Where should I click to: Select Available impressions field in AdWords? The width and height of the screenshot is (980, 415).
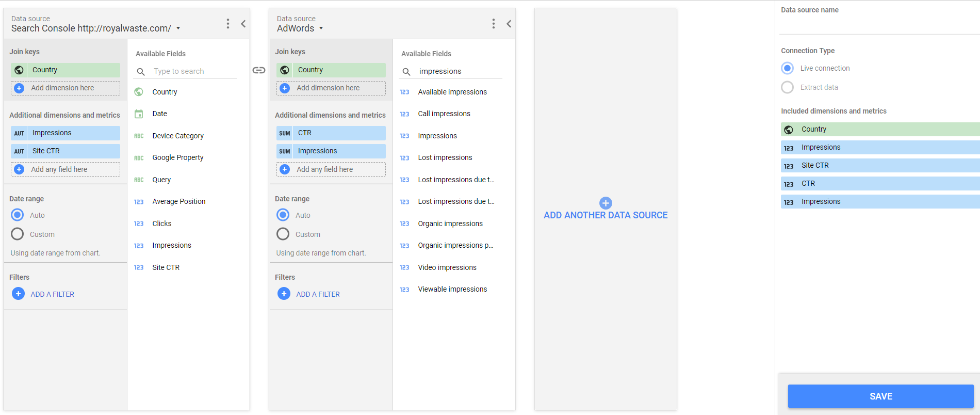click(x=452, y=92)
